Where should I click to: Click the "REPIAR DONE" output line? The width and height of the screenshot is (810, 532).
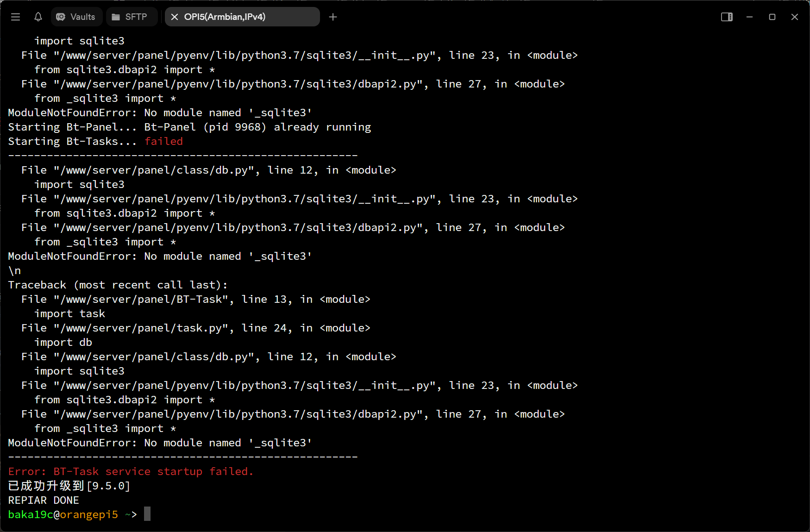pyautogui.click(x=44, y=500)
